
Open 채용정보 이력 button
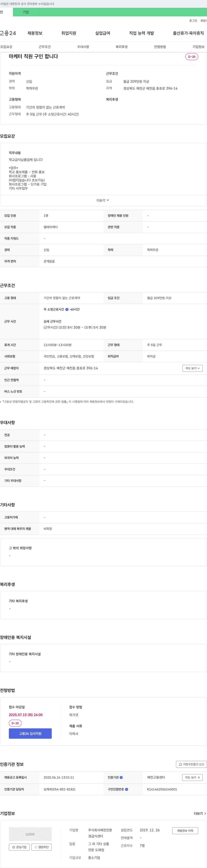[x=185, y=831]
